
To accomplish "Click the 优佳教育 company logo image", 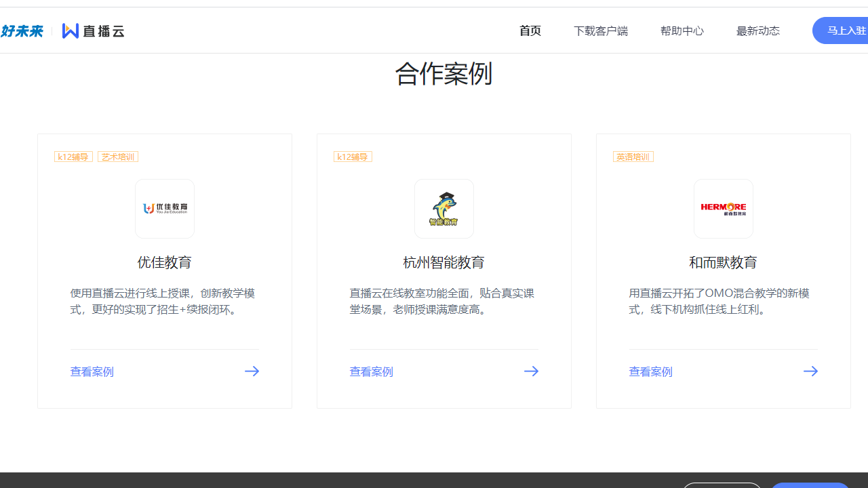I will pos(165,208).
